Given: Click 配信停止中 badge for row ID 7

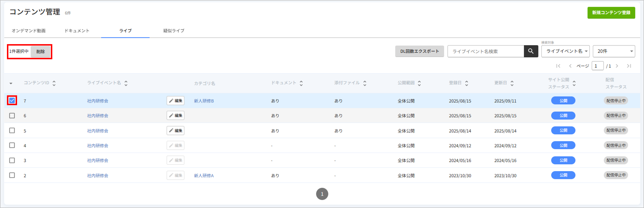Looking at the screenshot, I should [616, 101].
